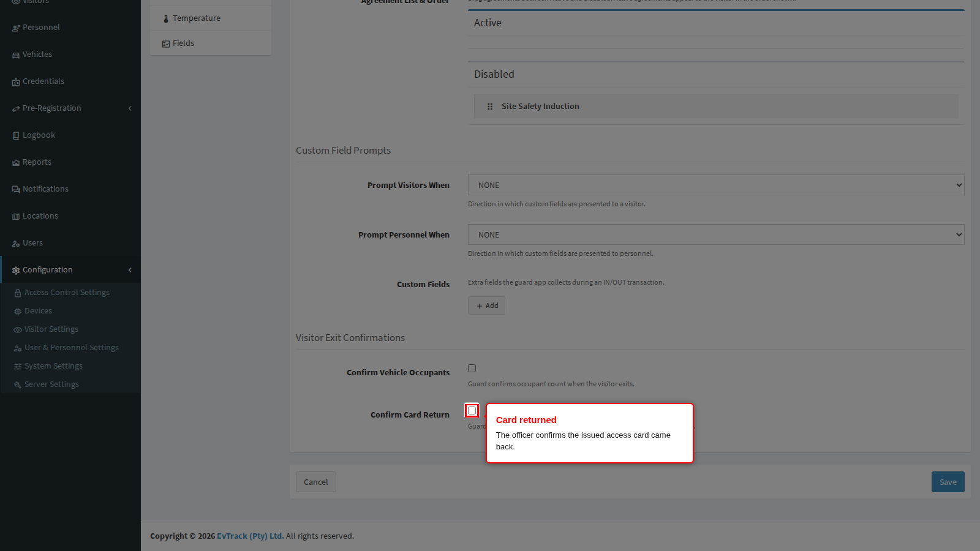Click the Credentials badge icon
Image resolution: width=980 pixels, height=551 pixels.
[16, 82]
